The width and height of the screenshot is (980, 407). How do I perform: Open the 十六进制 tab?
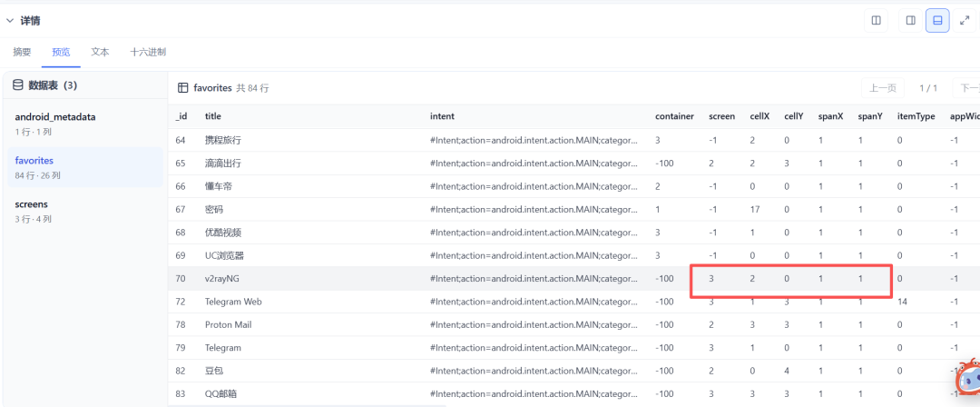pyautogui.click(x=148, y=52)
